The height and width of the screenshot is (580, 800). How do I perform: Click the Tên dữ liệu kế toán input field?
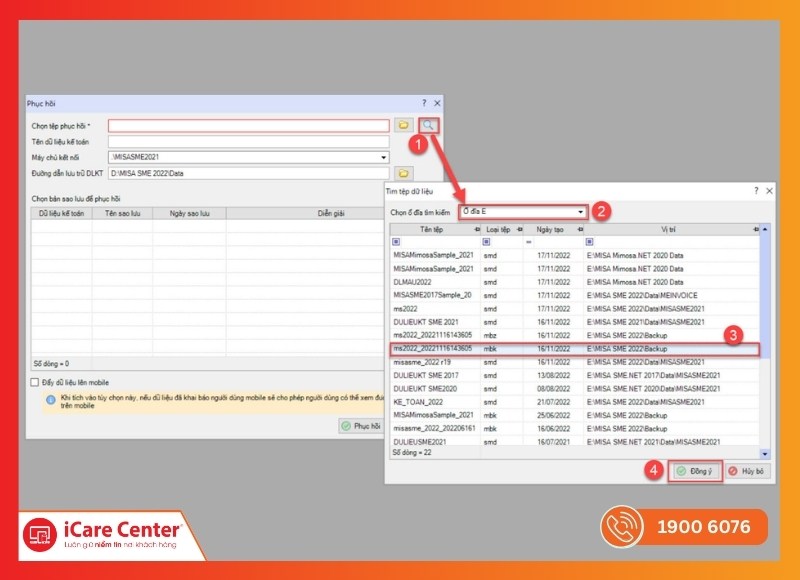(x=248, y=142)
